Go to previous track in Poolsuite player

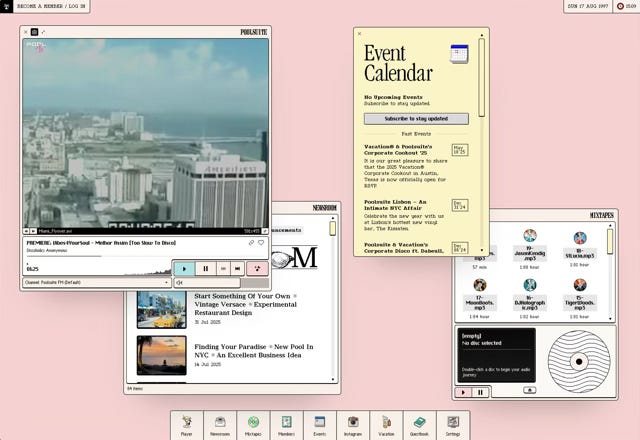click(x=223, y=269)
